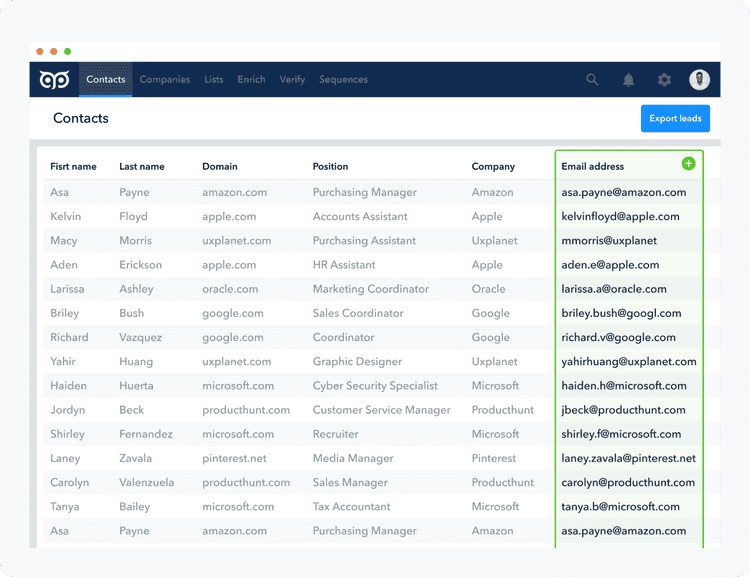Click the Last name column header
Image resolution: width=750 pixels, height=577 pixels.
click(142, 166)
